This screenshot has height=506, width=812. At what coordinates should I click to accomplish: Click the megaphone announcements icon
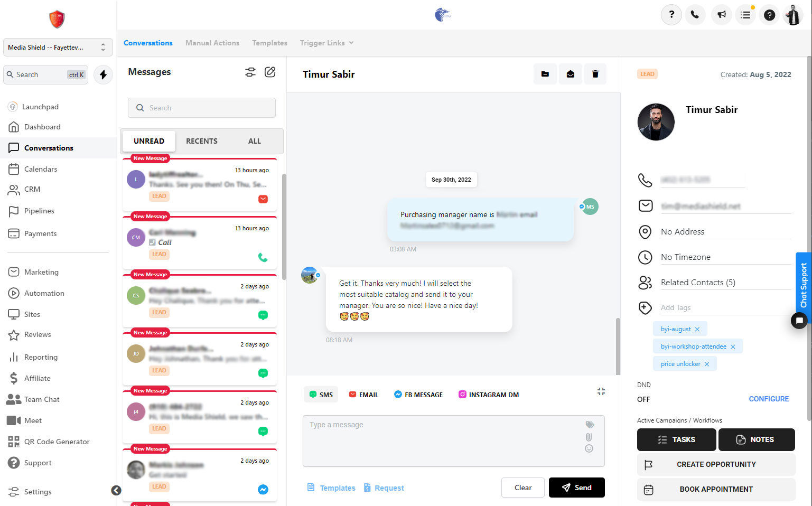(x=721, y=14)
